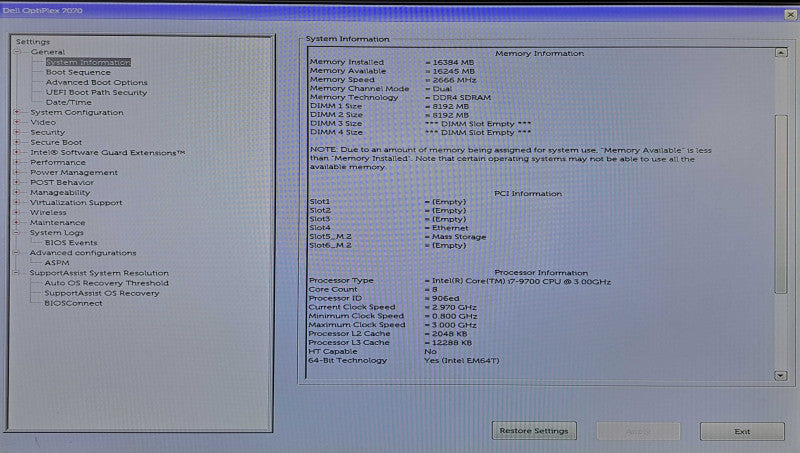
Task: Select the Secure Boot item
Action: pos(56,142)
